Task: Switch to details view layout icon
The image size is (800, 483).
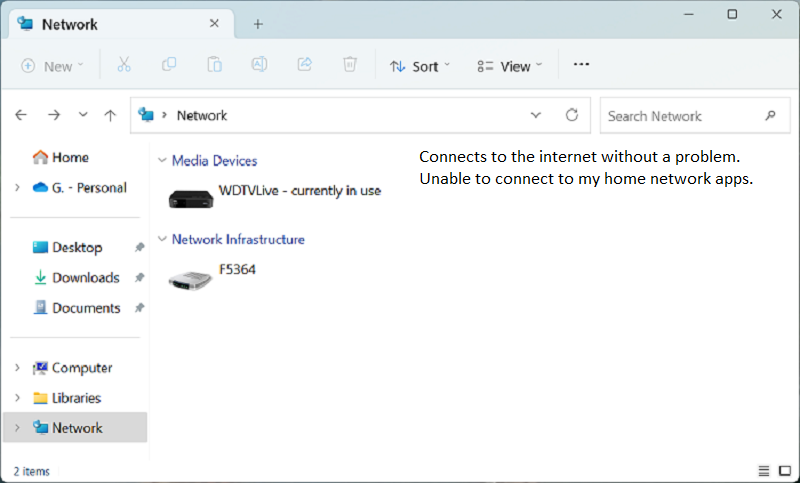Action: pyautogui.click(x=764, y=470)
